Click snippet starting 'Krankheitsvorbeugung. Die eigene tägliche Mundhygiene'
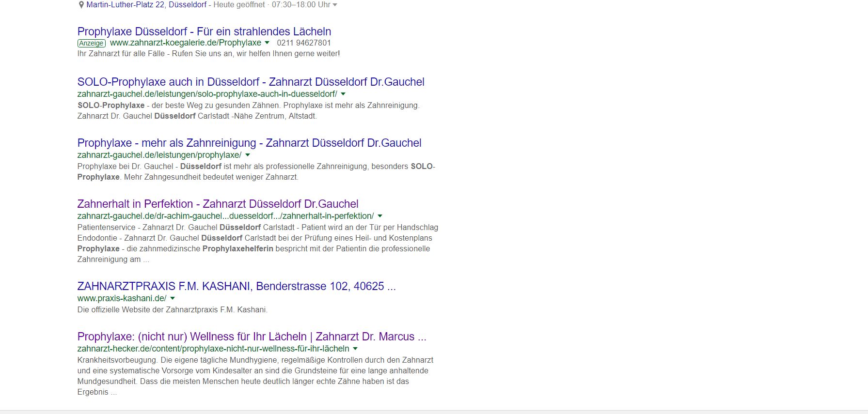The width and height of the screenshot is (868, 414). (255, 376)
